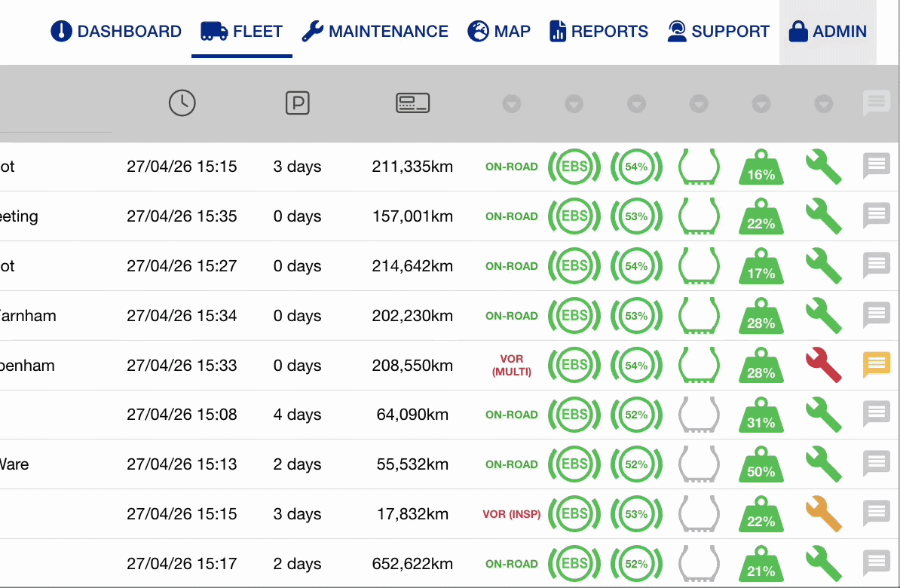Open the 54% brake pad icon on the 214,642km row

[x=636, y=266]
